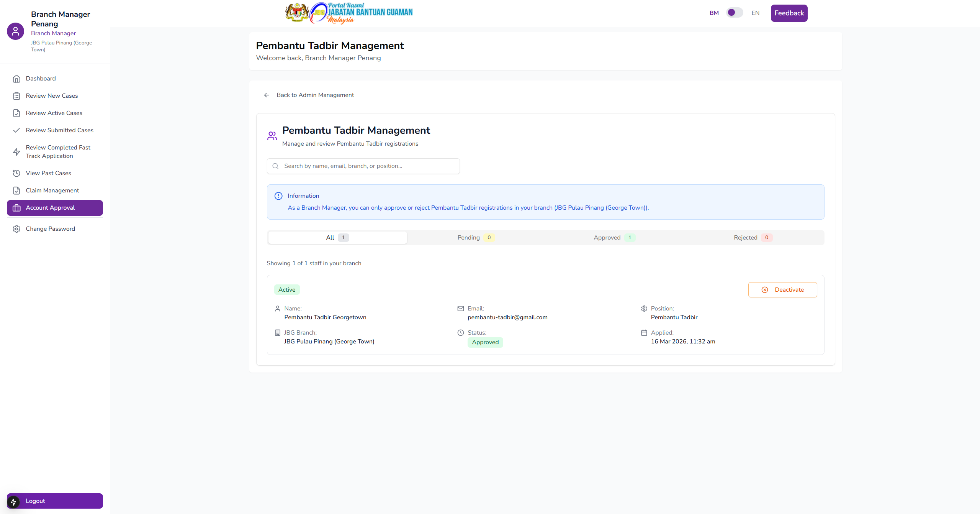Viewport: 980px width, 514px height.
Task: Switch to the Approved tab
Action: click(614, 238)
